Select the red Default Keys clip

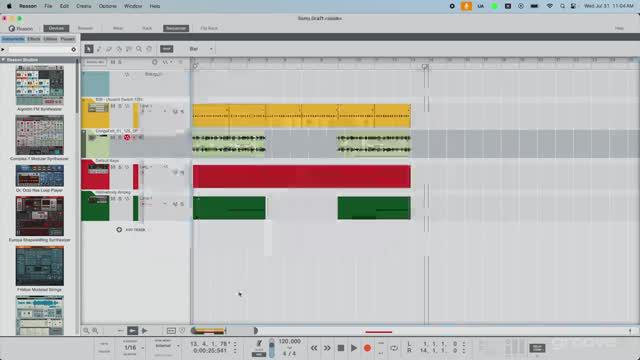pos(302,176)
